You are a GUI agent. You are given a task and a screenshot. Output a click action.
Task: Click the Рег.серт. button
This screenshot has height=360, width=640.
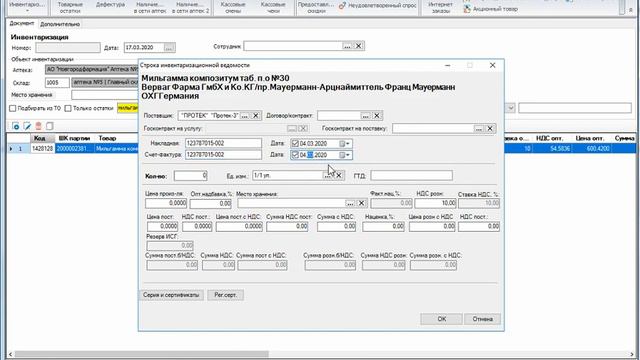tap(225, 295)
